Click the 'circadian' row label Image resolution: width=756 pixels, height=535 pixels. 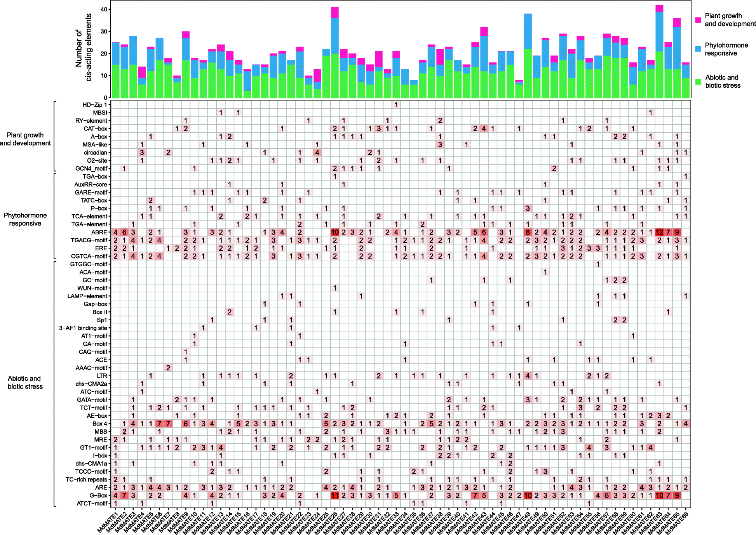95,153
